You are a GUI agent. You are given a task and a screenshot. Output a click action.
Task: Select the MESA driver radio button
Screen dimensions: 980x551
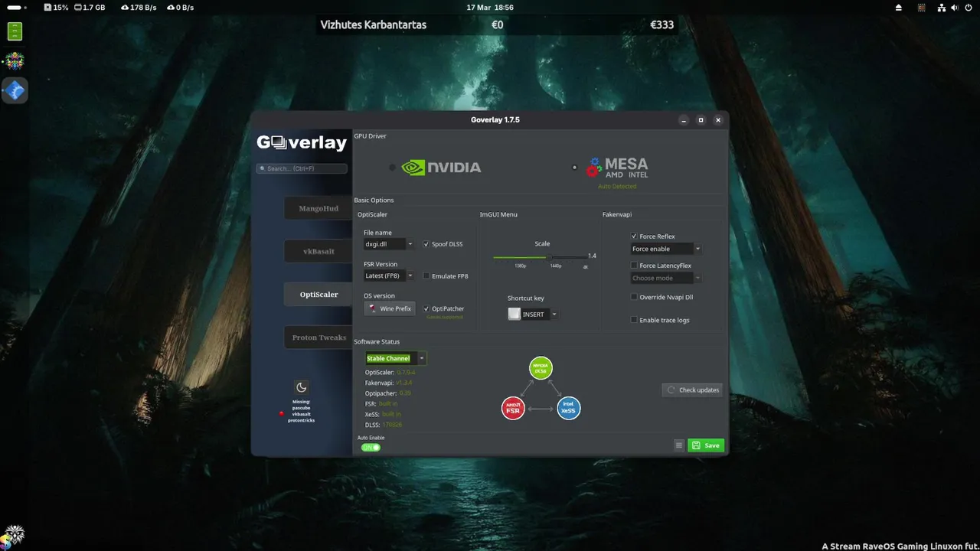574,167
